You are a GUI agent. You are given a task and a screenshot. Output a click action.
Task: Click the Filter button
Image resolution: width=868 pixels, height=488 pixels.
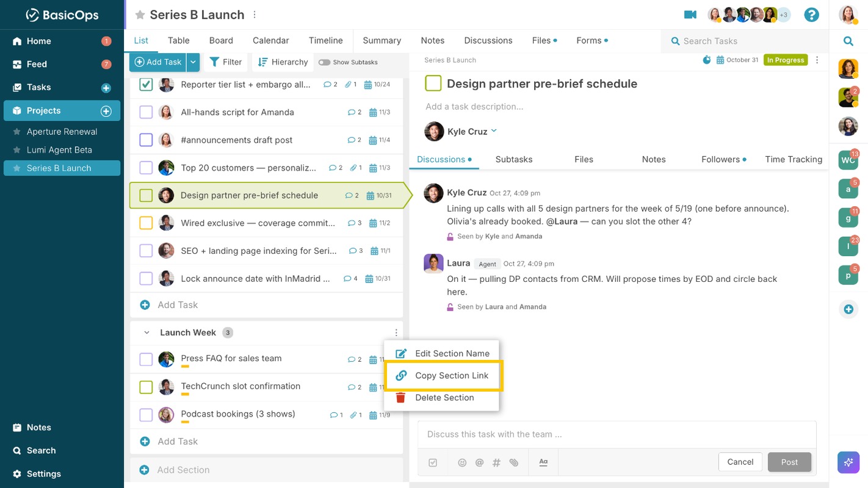(x=226, y=62)
